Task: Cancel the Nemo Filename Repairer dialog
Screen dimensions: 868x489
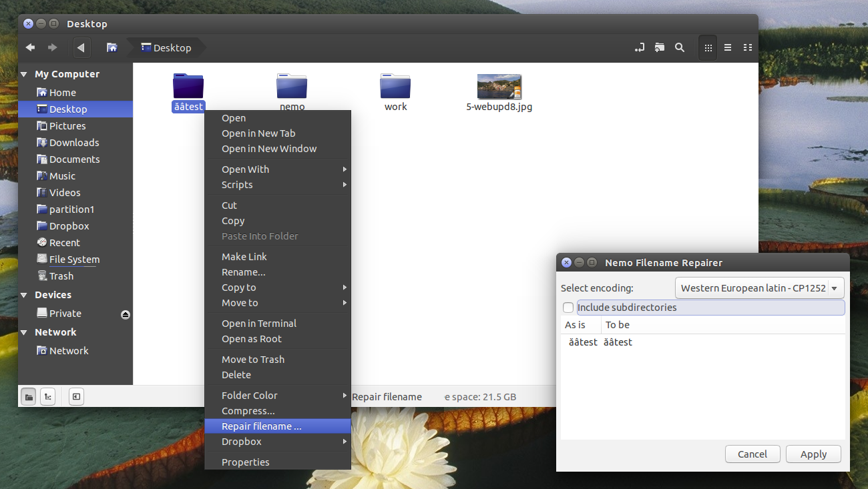Action: [752, 454]
